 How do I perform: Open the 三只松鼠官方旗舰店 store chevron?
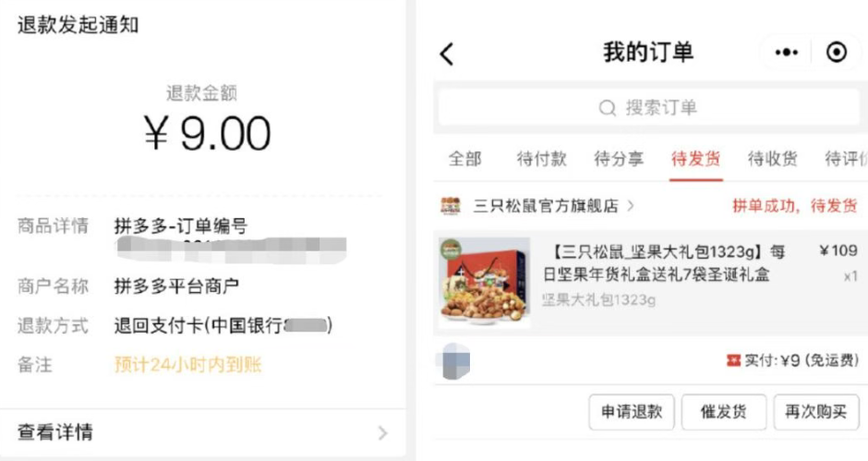coord(631,205)
